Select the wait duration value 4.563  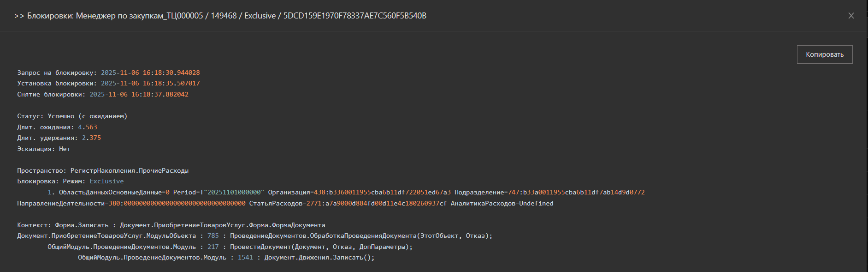88,127
